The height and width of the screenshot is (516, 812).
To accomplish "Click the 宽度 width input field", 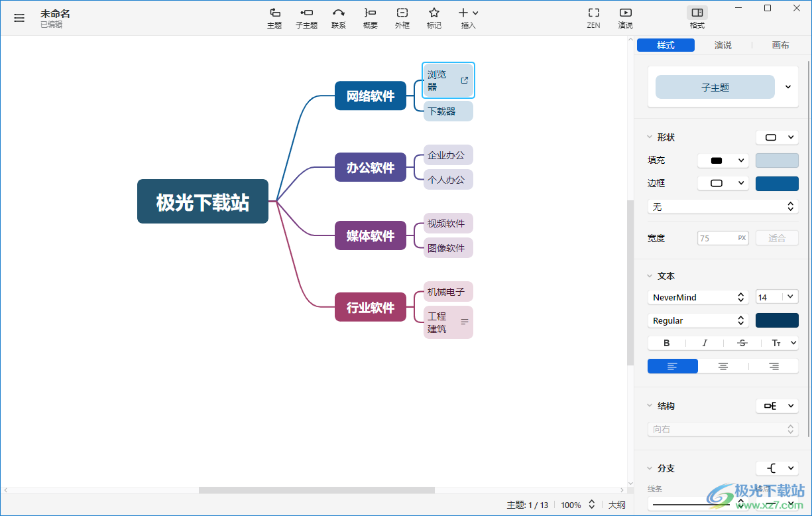I will (723, 238).
